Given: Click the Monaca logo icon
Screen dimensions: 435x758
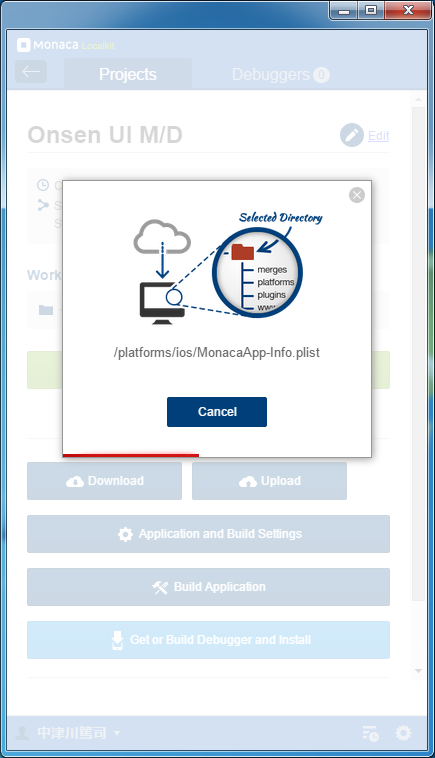Looking at the screenshot, I should (24, 45).
